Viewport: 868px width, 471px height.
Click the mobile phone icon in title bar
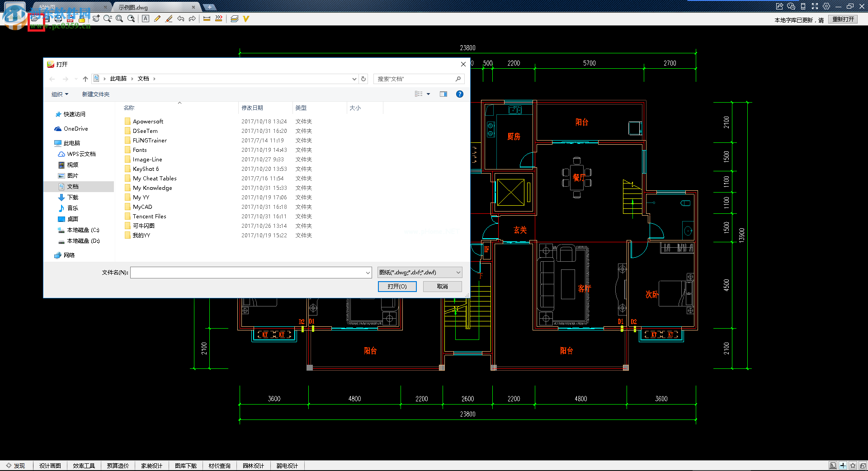point(803,6)
